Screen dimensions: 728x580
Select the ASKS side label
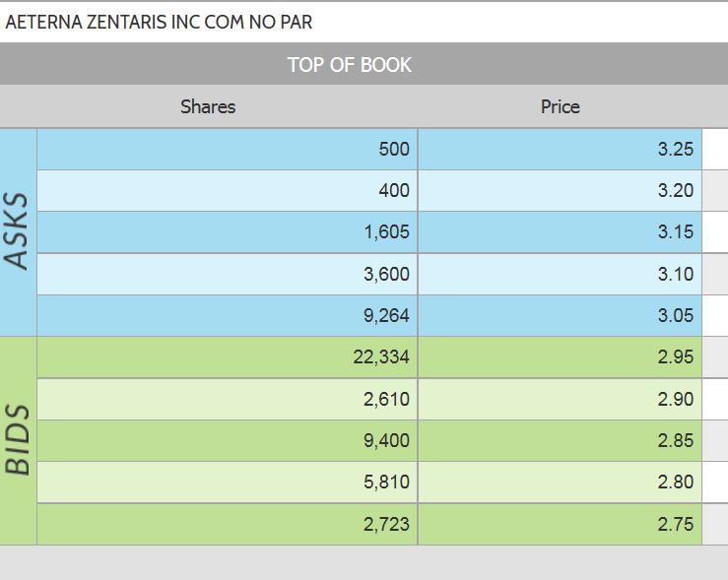pyautogui.click(x=18, y=232)
